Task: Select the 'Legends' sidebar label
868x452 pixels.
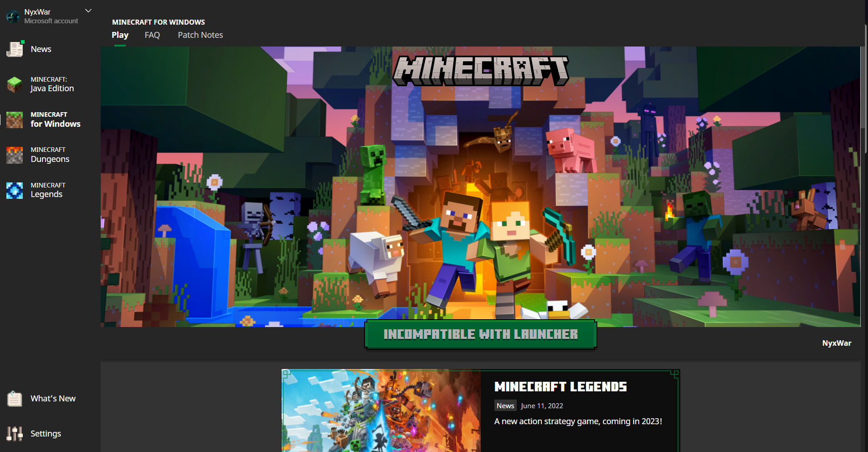Action: 46,194
